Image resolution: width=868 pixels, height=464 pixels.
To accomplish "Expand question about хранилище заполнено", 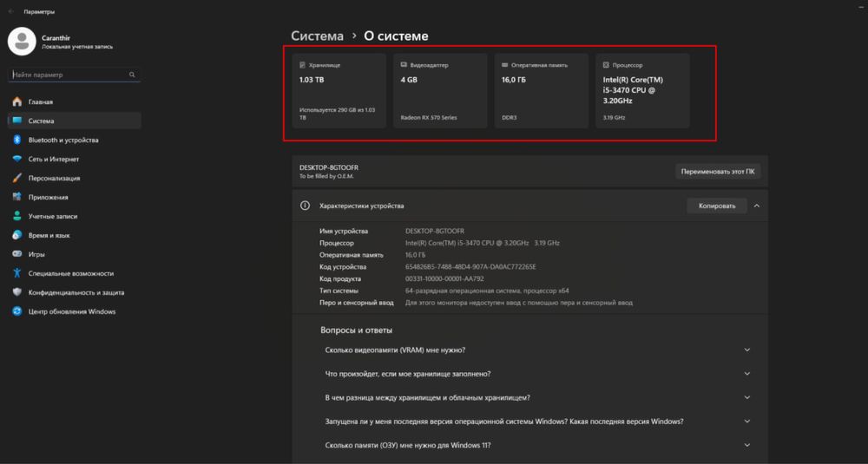I will pos(747,374).
